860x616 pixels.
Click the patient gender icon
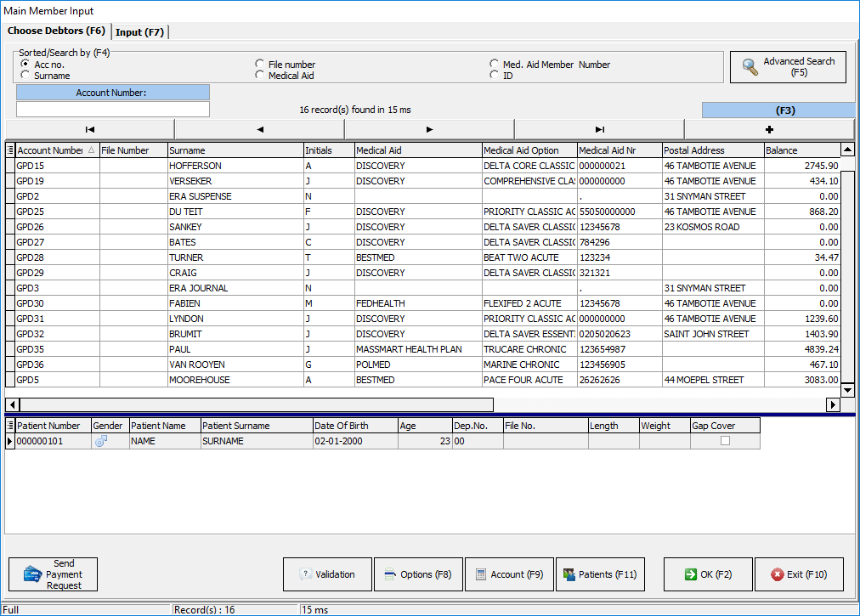click(100, 442)
